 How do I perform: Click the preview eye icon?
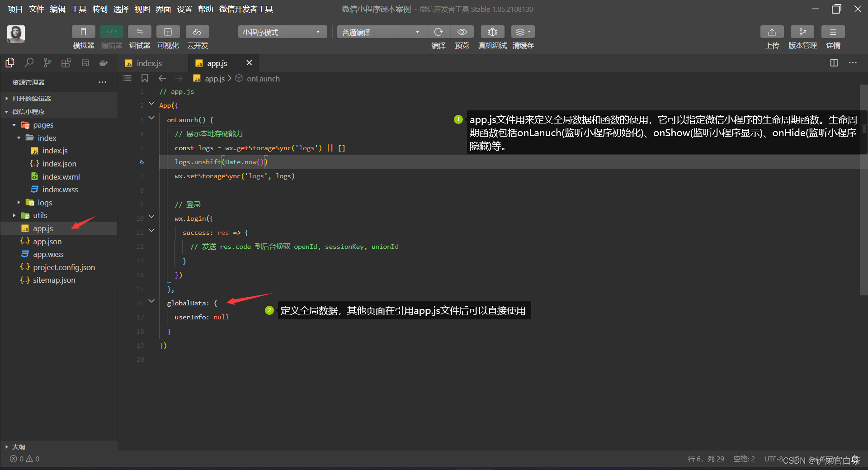462,32
